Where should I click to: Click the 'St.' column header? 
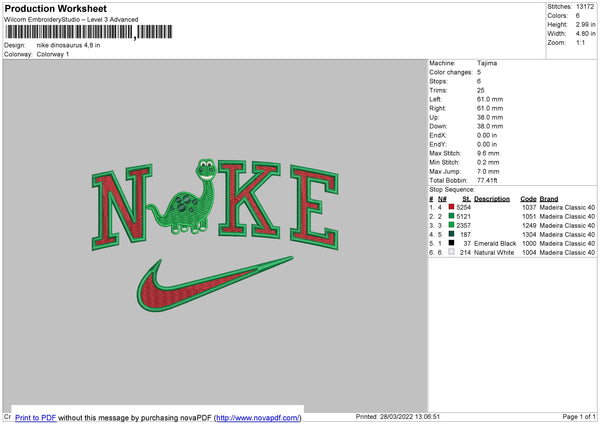(466, 199)
